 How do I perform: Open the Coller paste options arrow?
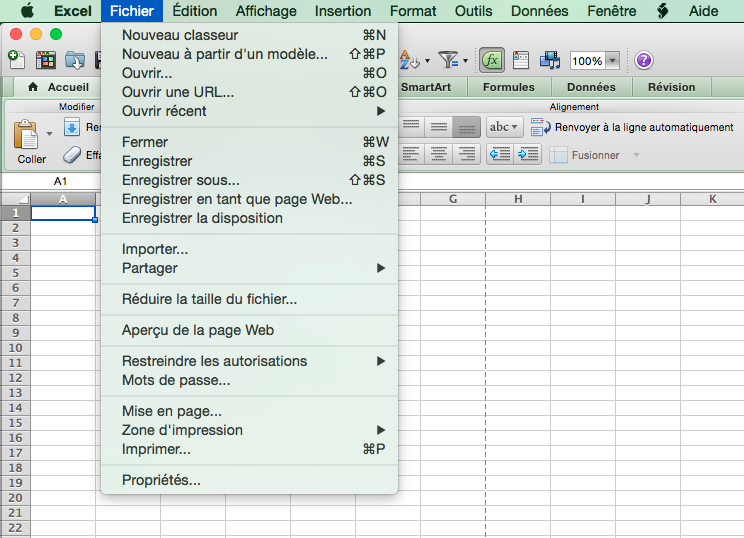pos(49,134)
